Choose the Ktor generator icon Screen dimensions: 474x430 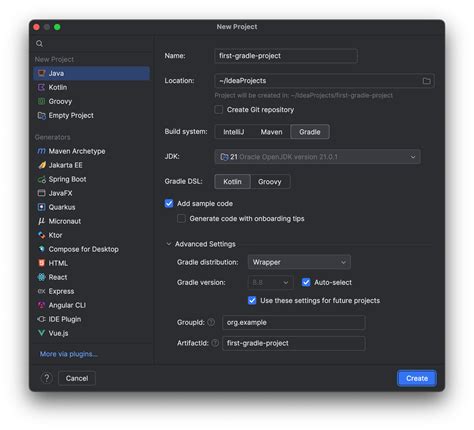pyautogui.click(x=41, y=235)
